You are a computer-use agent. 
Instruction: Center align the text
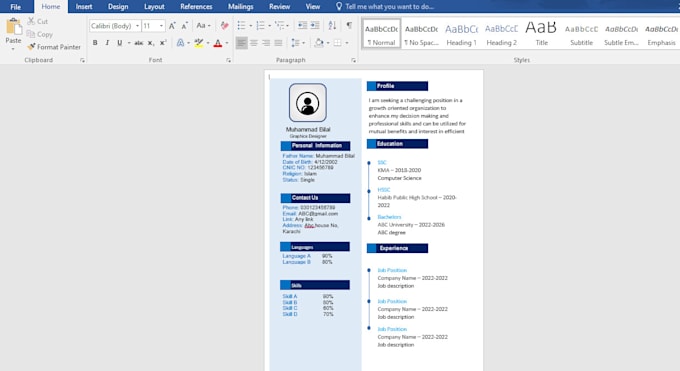pos(254,43)
